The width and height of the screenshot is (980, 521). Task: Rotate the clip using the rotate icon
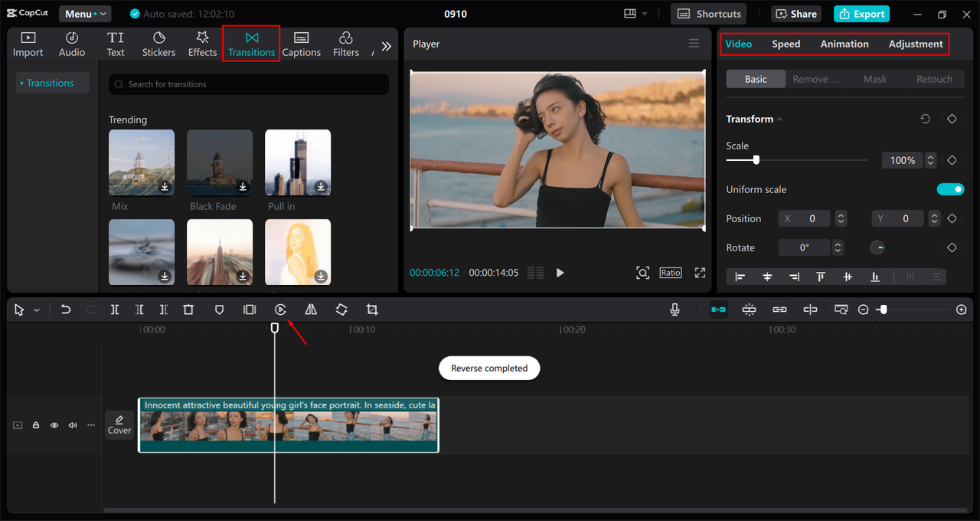point(341,310)
